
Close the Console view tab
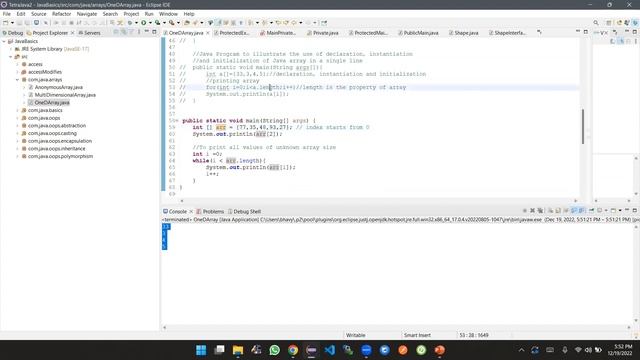coord(191,211)
